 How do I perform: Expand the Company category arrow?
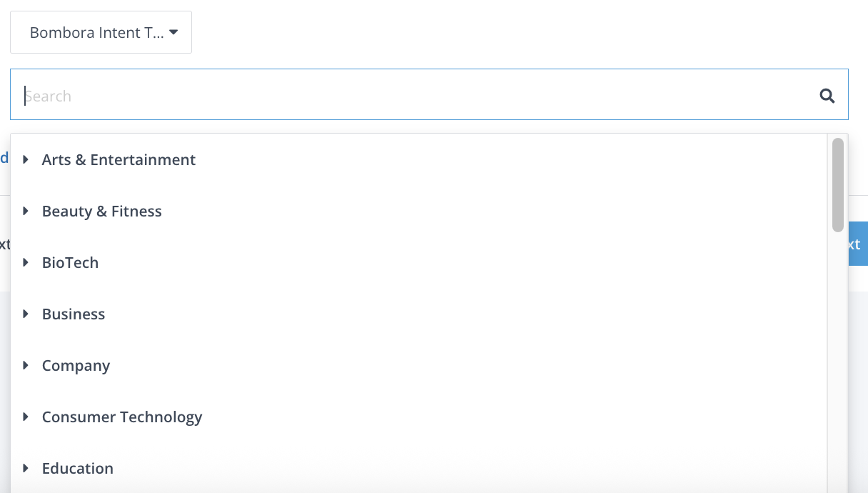click(x=26, y=365)
